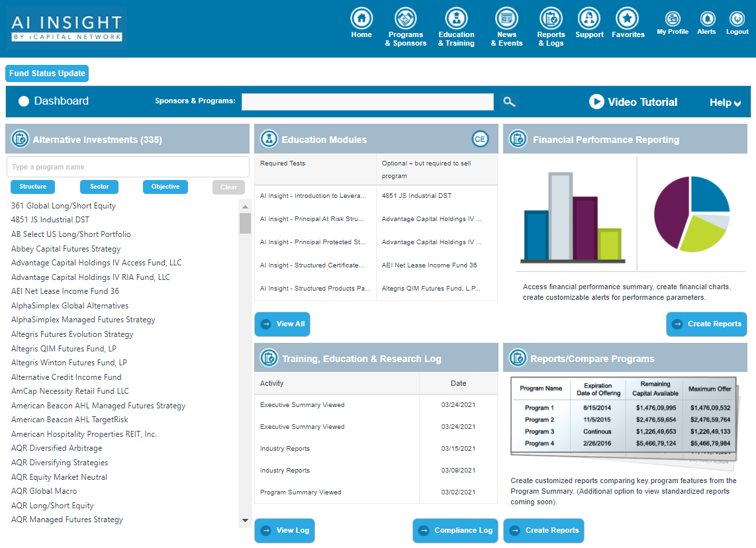Open Alerts bell icon
The image size is (756, 548).
click(707, 19)
